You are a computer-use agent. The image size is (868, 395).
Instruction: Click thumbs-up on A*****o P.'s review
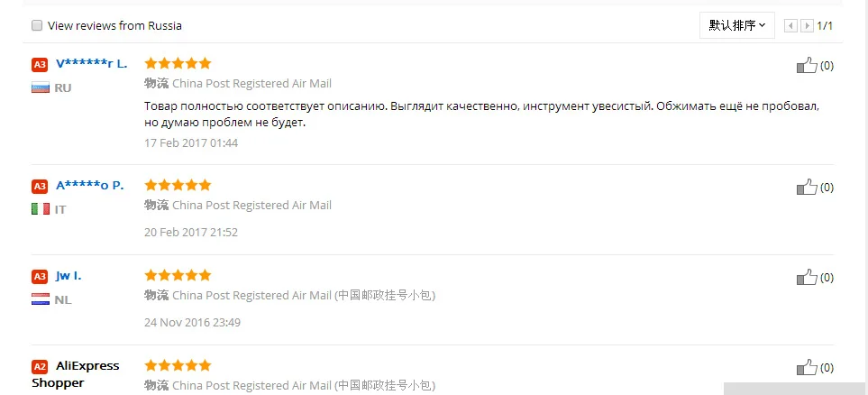tap(807, 188)
